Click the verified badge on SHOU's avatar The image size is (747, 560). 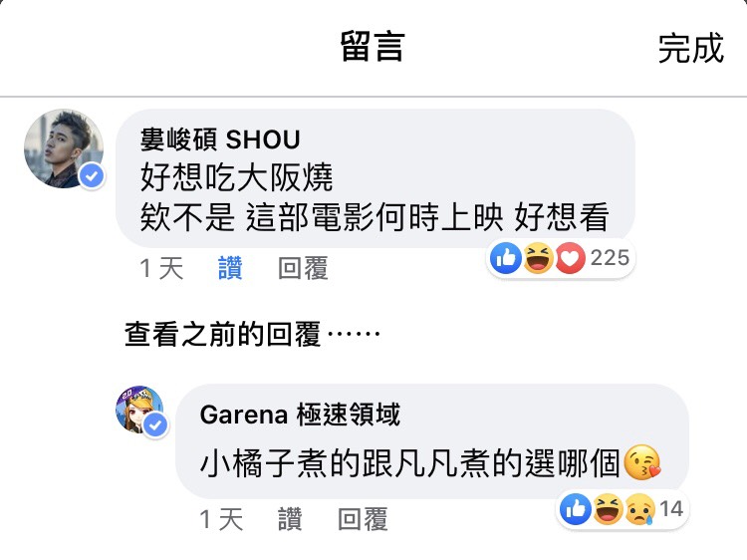[92, 176]
